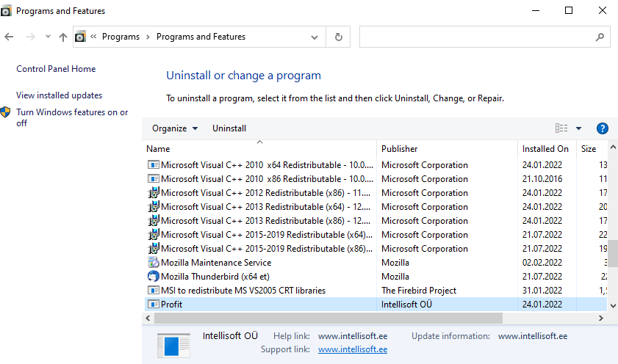Click the 21.10.2016 install date
Viewport: 618px width, 364px height.
[542, 178]
